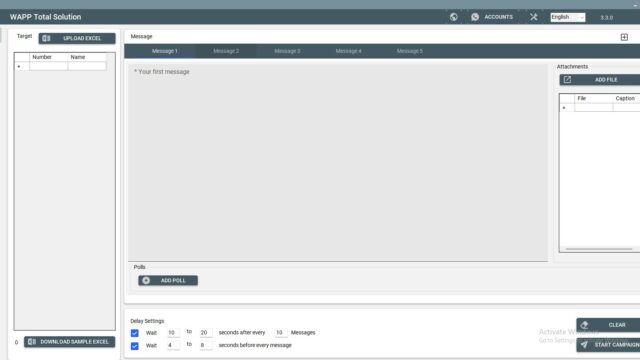
Task: Click the plus icon on Add Poll
Action: click(x=146, y=280)
